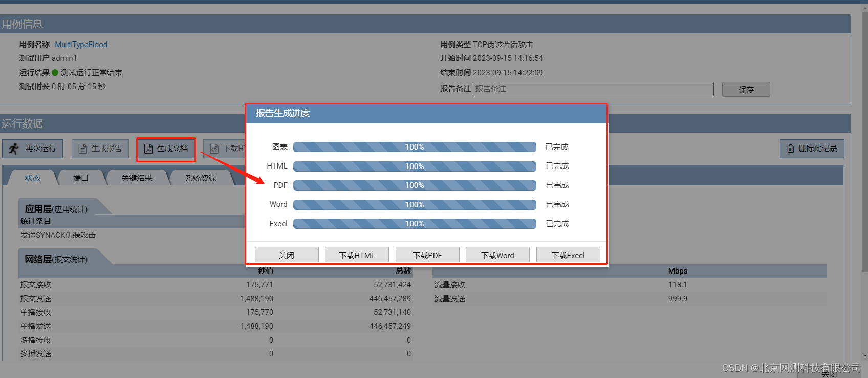This screenshot has width=868, height=378.
Task: Click the 统计条目 column header
Action: 36,221
